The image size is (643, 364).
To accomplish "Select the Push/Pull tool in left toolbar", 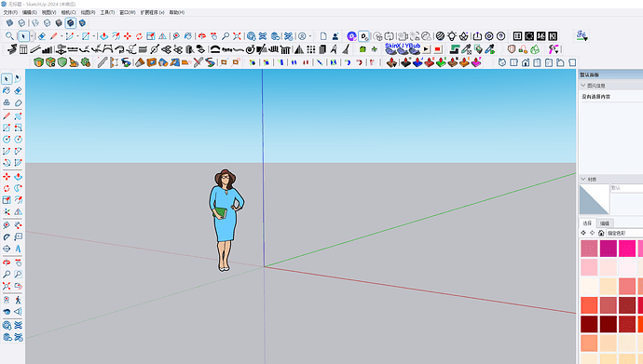I will [18, 177].
